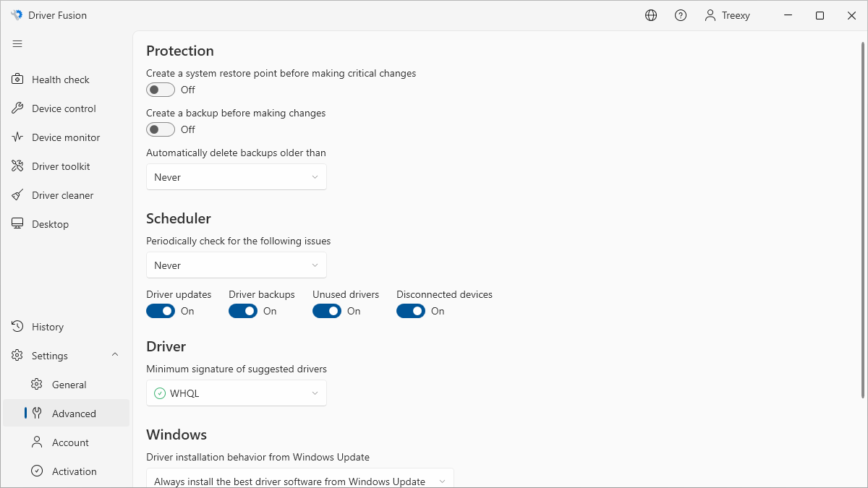The width and height of the screenshot is (868, 488).
Task: Disable the Driver updates toggle
Action: point(161,311)
